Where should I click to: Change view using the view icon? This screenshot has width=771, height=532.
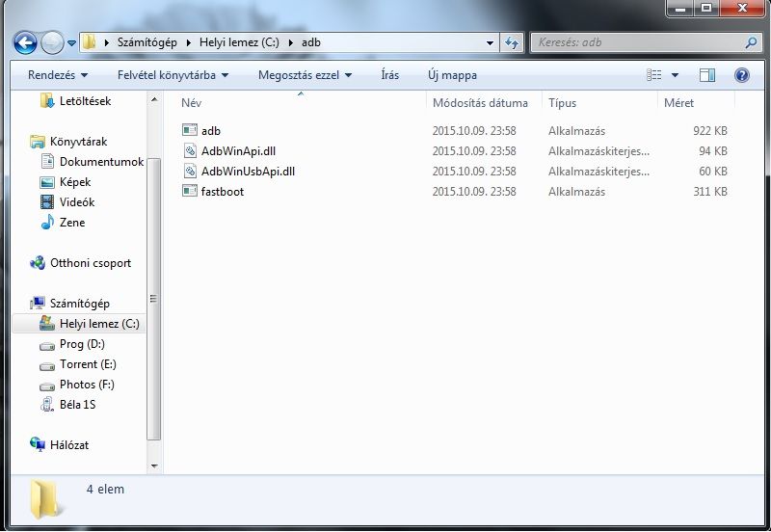(x=654, y=75)
